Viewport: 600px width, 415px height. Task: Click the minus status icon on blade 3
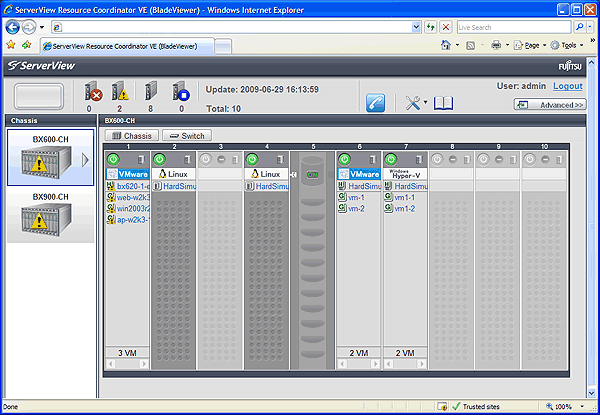coord(221,159)
